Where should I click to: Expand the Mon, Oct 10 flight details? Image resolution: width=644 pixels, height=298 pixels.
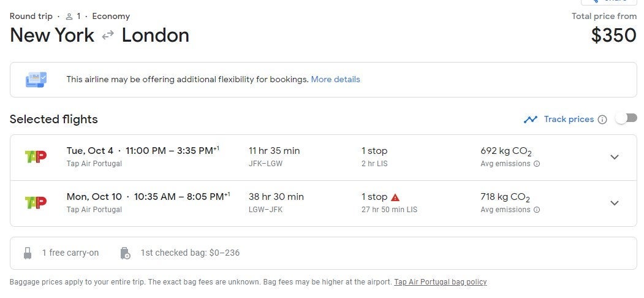click(615, 203)
